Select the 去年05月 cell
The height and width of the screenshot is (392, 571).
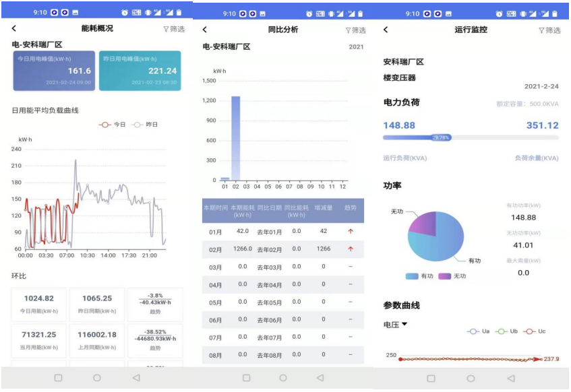[270, 302]
